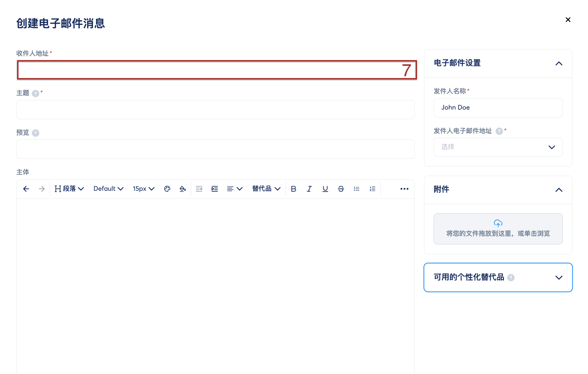Toggle bold formatting
The height and width of the screenshot is (374, 588).
[293, 189]
